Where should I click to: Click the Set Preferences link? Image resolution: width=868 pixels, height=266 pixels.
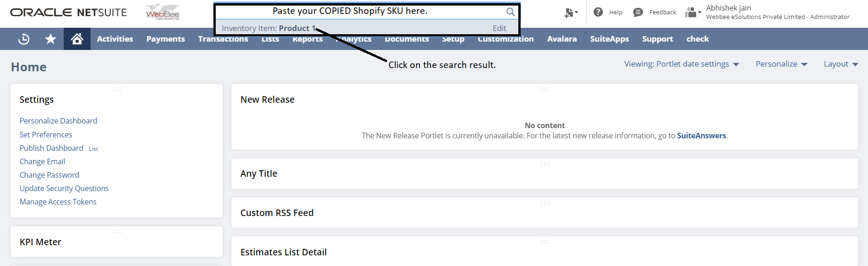click(46, 135)
